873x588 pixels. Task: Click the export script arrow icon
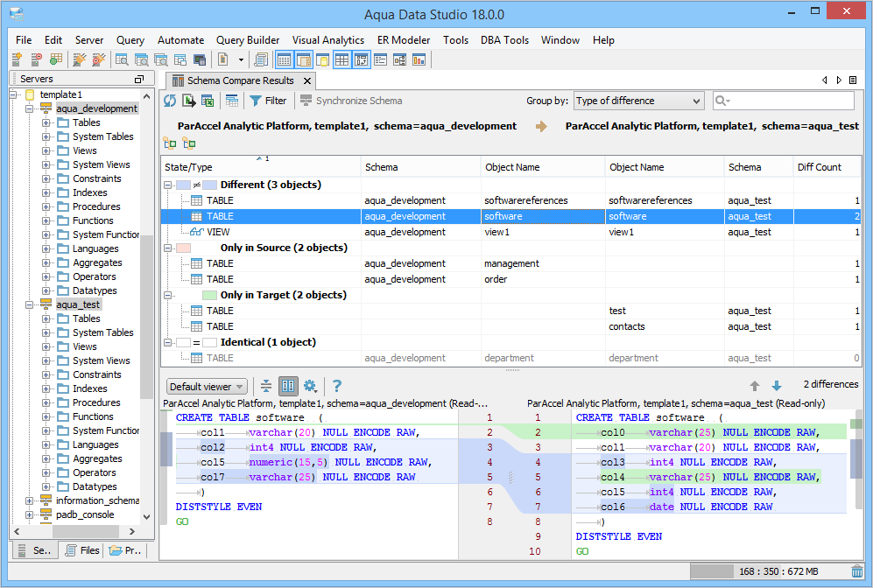click(x=189, y=101)
